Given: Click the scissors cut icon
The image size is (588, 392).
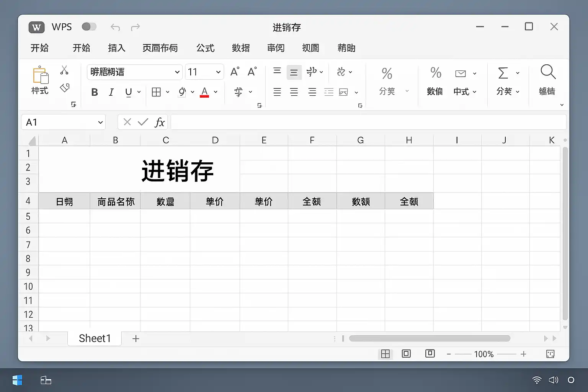Looking at the screenshot, I should [x=64, y=70].
